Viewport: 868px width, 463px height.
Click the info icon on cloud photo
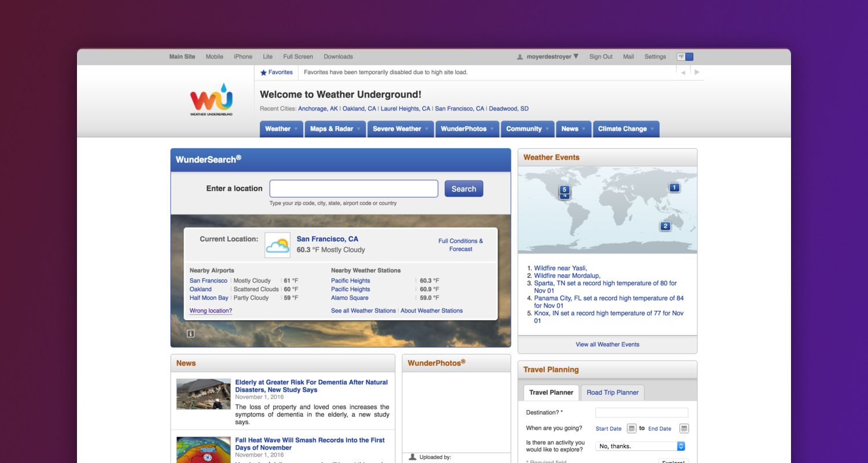[190, 333]
